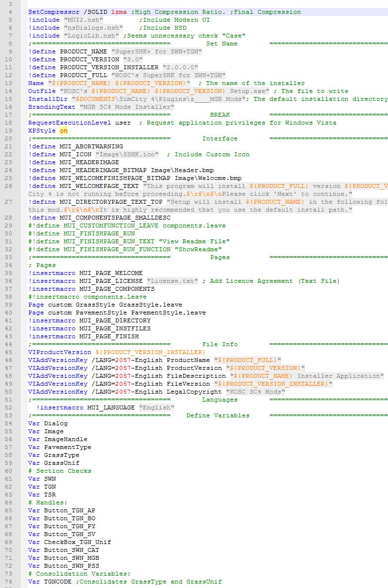The width and height of the screenshot is (388, 588).
Task: Click 'Button_SWN_CAT' variable name
Action: coord(72,550)
